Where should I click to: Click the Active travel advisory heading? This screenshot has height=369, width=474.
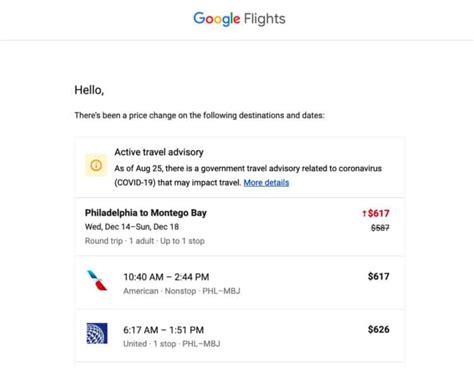click(x=159, y=152)
